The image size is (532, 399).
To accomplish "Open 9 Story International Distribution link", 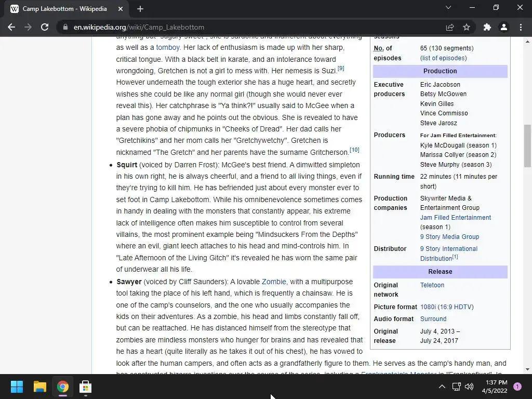I will coord(448,254).
